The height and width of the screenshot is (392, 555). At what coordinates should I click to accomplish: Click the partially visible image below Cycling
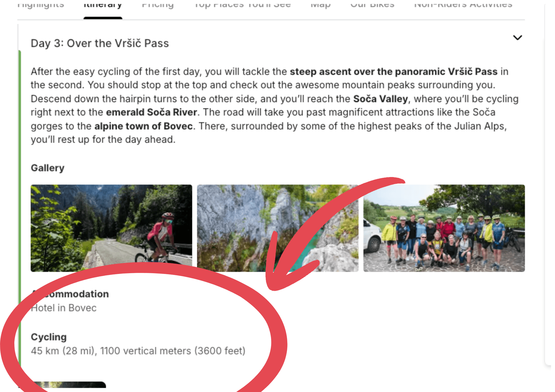(69, 385)
